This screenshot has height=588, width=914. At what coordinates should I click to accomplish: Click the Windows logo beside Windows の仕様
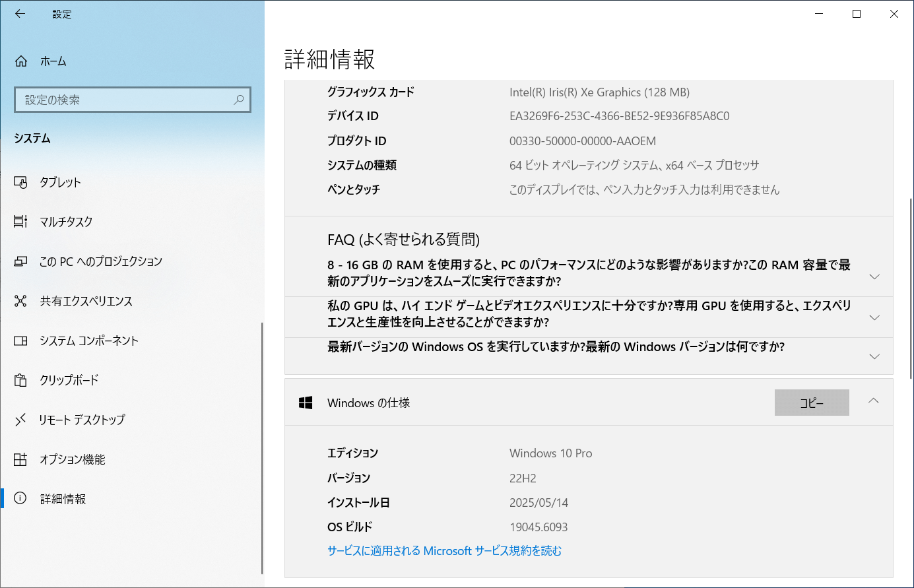click(x=306, y=403)
